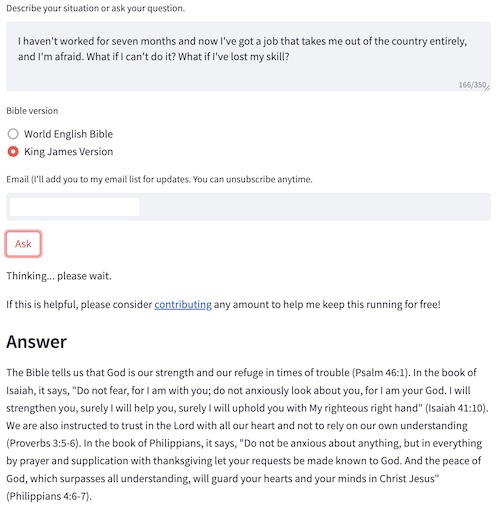Select the King James Version radio button
The width and height of the screenshot is (500, 506).
(x=13, y=152)
